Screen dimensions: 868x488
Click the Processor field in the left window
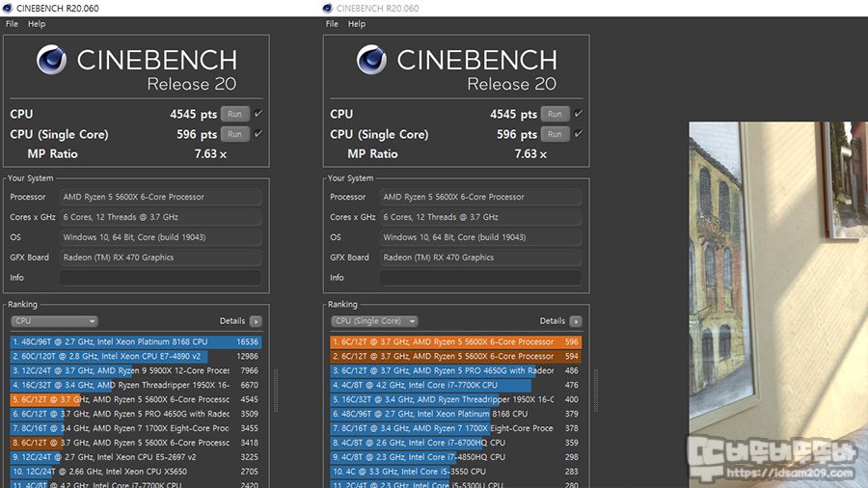tap(160, 197)
